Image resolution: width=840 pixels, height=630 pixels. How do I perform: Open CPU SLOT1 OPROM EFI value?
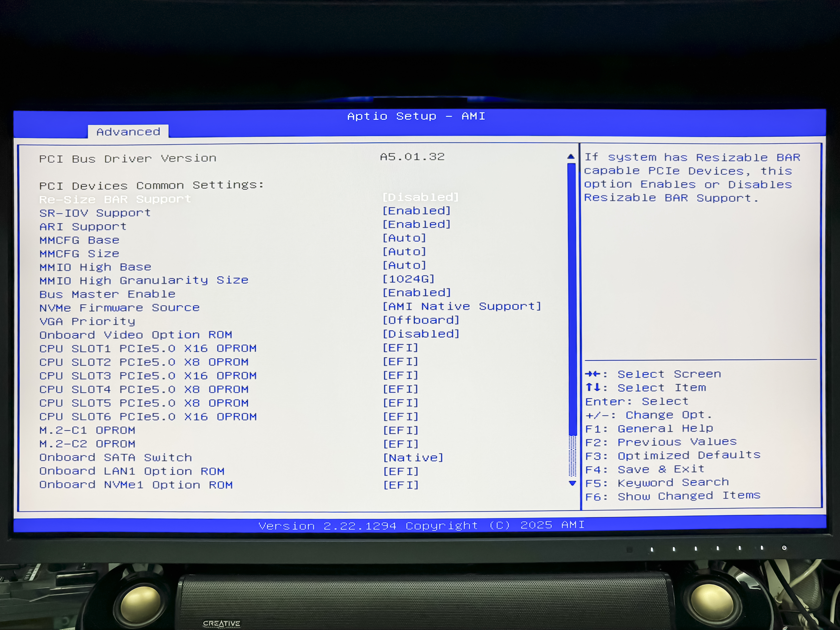(400, 348)
